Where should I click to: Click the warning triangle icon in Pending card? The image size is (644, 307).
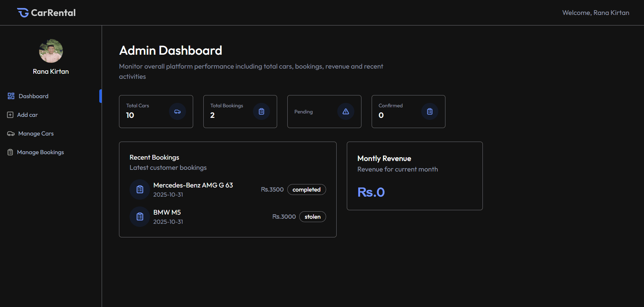[x=345, y=111]
